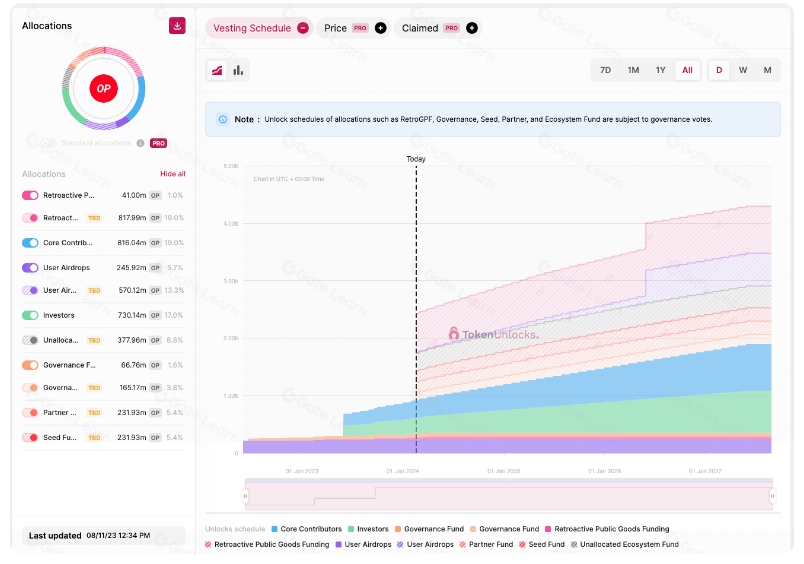Viewport: 804px width, 564px height.
Task: Click the solid Retroactive Public Goods Funding legend
Action: [x=607, y=529]
